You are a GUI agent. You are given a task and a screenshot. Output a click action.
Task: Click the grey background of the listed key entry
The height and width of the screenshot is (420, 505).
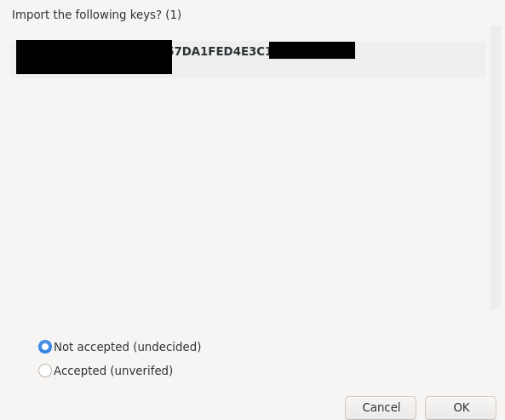(x=419, y=60)
